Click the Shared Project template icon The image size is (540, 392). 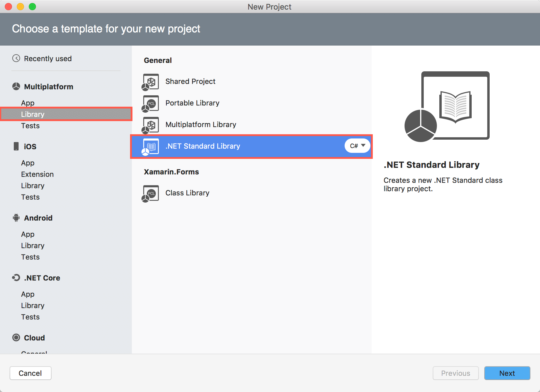pos(150,82)
